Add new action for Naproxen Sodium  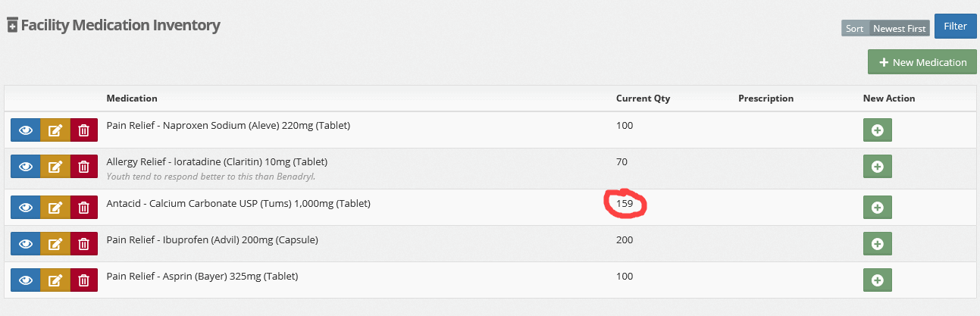[878, 130]
